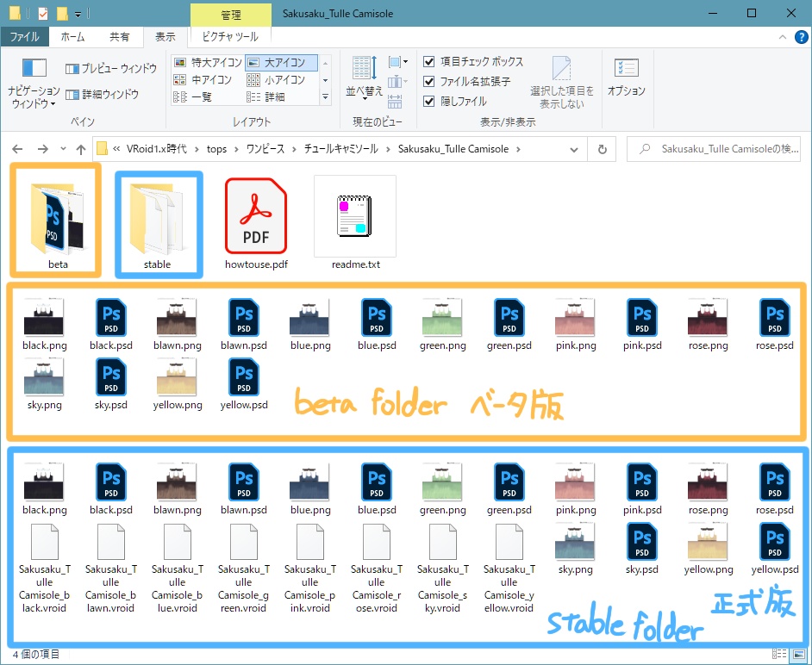Screen dimensions: 812x665
Task: Switch to the ホーム tab
Action: (x=72, y=37)
